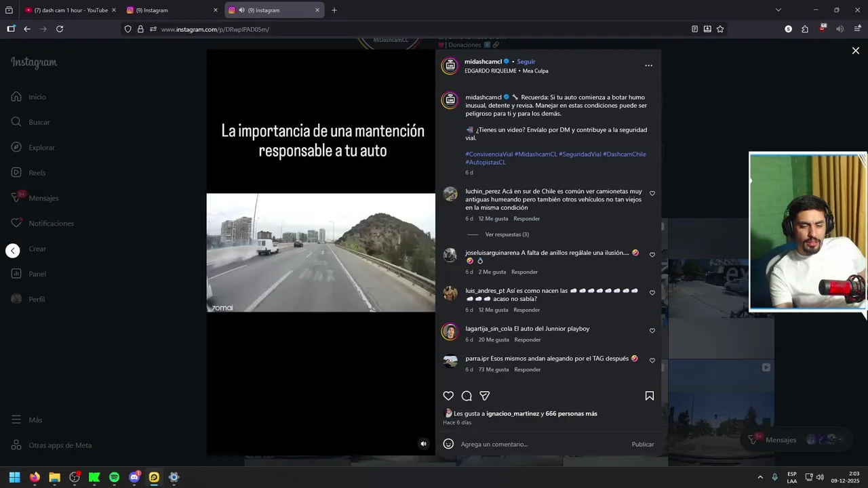Open Firefox application menu
The height and width of the screenshot is (488, 868).
tap(857, 29)
